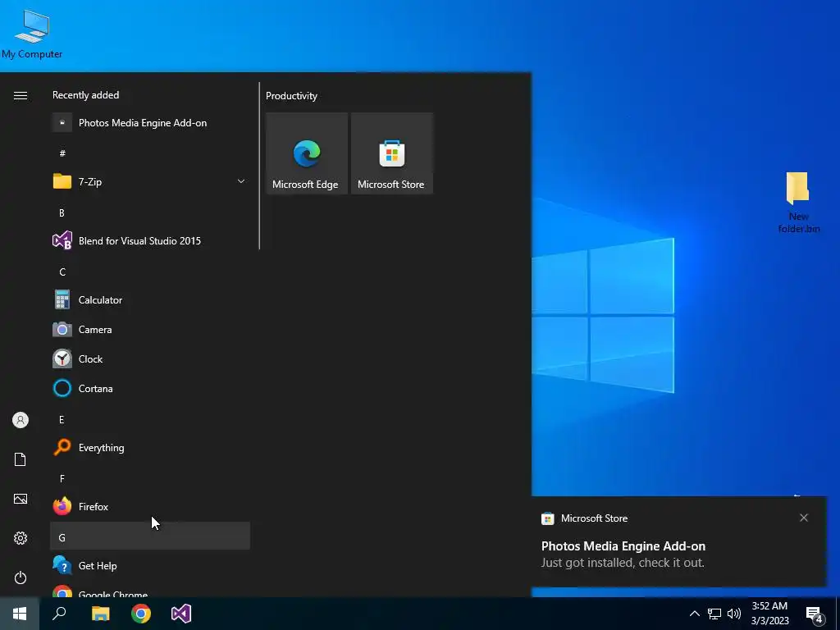Open Visual Studio from the taskbar
The width and height of the screenshot is (840, 630).
point(181,614)
